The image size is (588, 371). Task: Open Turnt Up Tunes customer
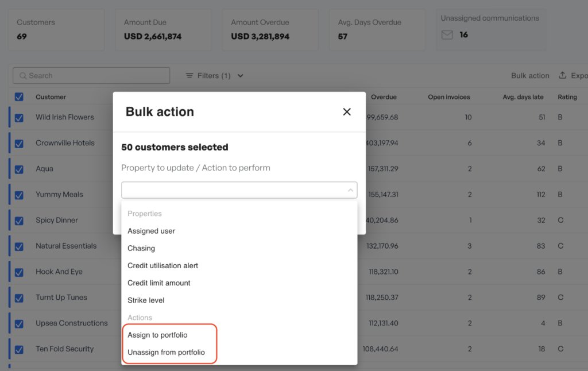click(x=61, y=297)
